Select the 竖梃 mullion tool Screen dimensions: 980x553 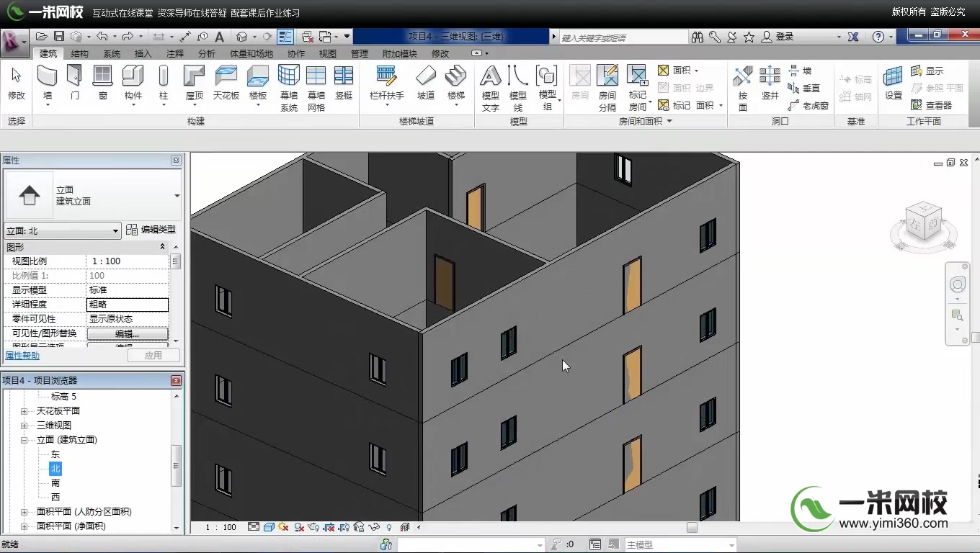click(x=344, y=82)
